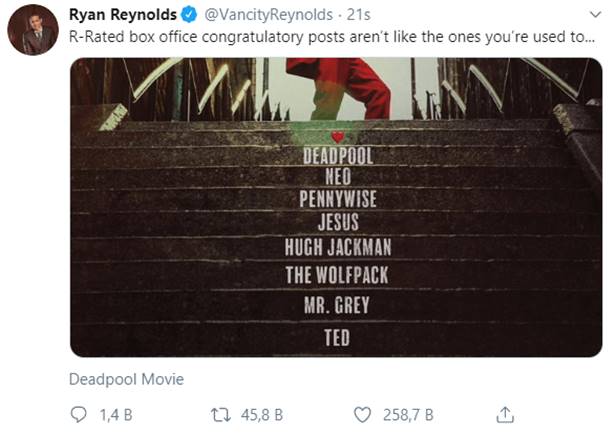Image resolution: width=616 pixels, height=433 pixels.
Task: Click the TED text on the poster
Action: click(x=337, y=338)
